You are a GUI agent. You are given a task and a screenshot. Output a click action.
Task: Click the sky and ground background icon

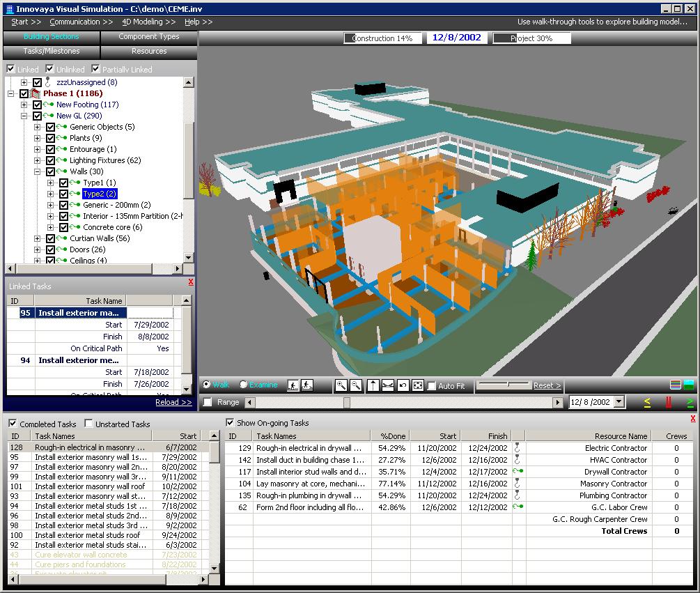[689, 385]
